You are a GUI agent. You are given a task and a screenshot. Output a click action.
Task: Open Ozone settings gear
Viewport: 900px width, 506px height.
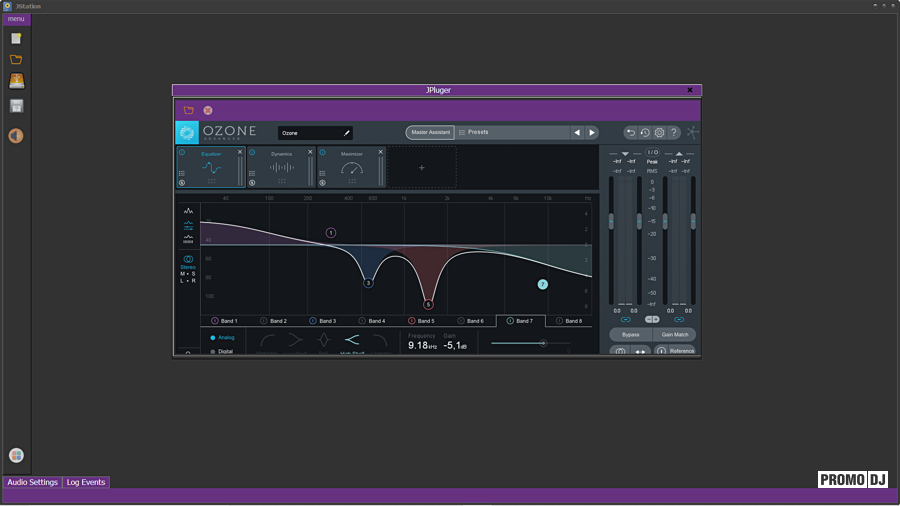click(660, 133)
